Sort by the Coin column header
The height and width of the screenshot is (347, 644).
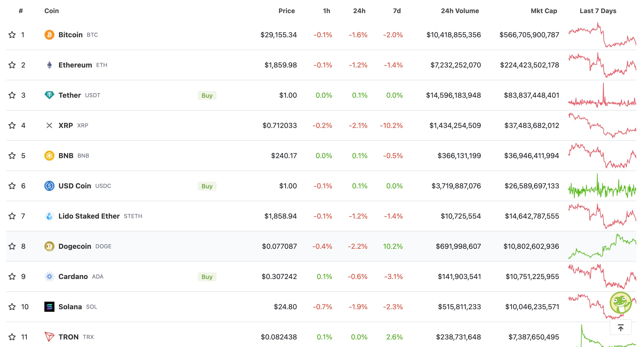coord(52,11)
